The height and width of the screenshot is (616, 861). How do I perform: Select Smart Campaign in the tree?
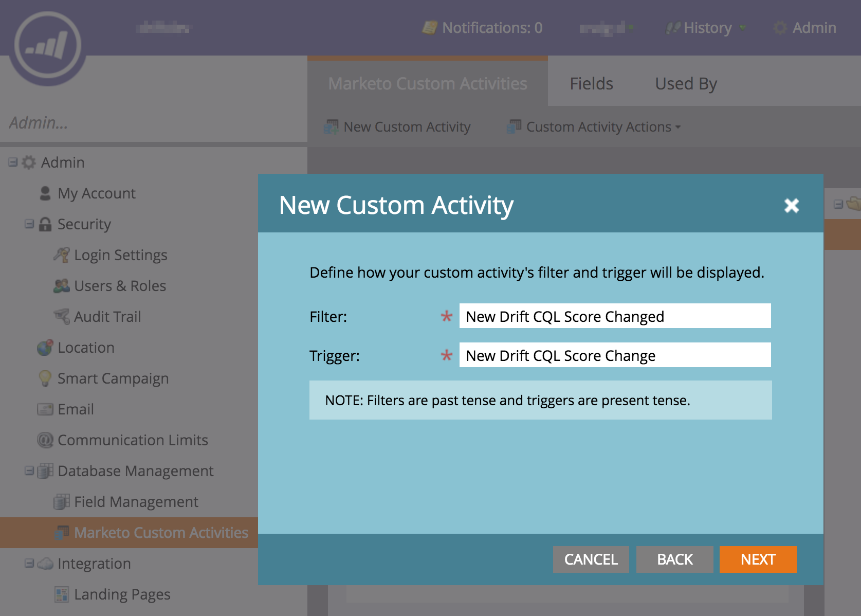click(113, 378)
